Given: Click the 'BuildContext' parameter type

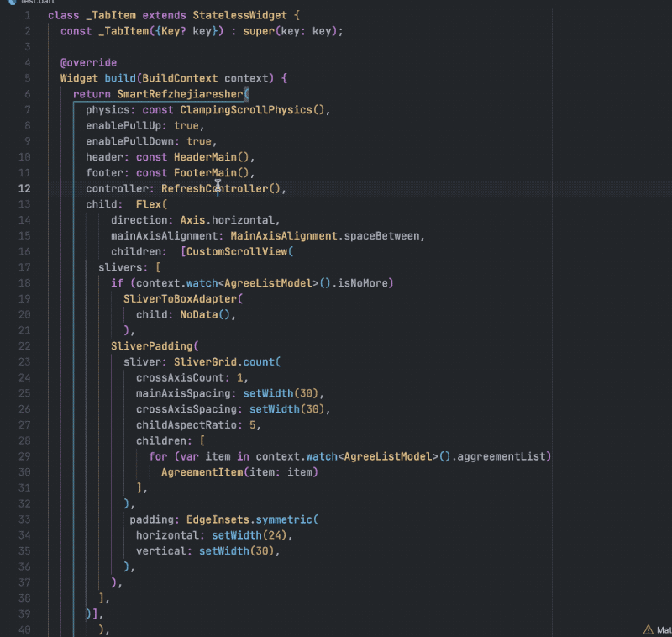Looking at the screenshot, I should tap(180, 78).
